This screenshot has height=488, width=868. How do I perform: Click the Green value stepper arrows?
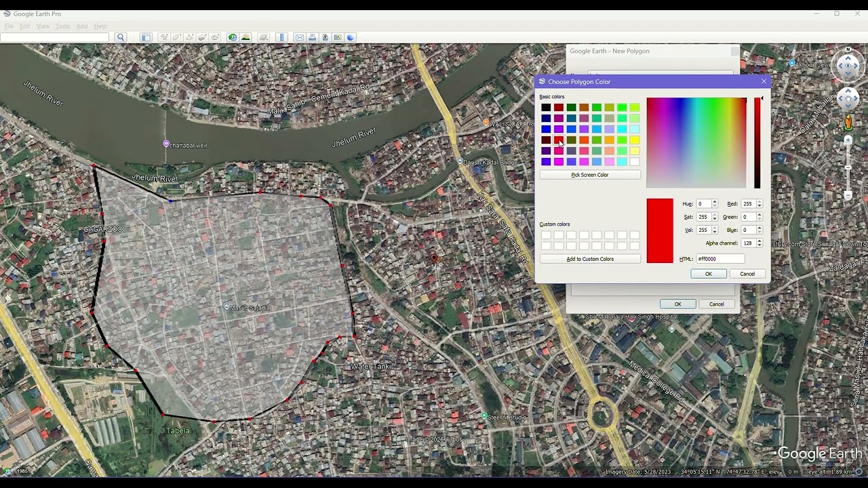coord(759,217)
